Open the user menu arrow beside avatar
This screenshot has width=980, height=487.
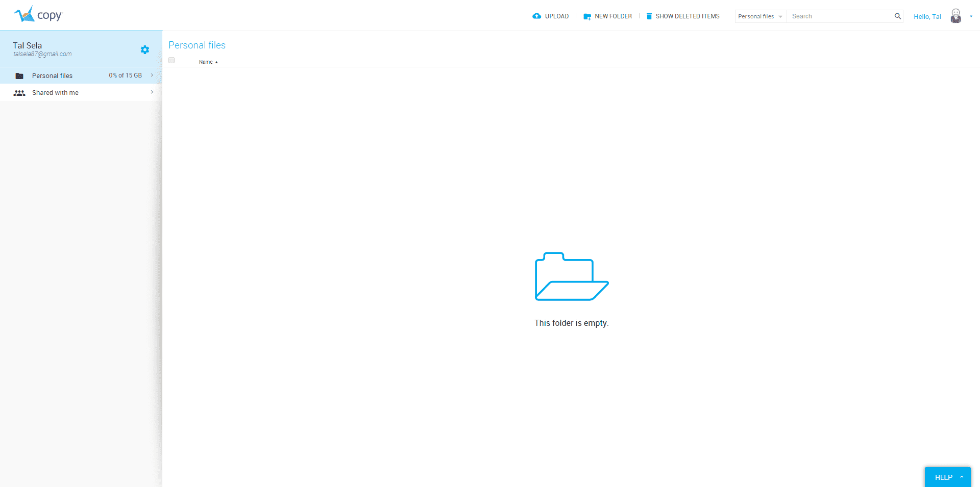[x=971, y=16]
